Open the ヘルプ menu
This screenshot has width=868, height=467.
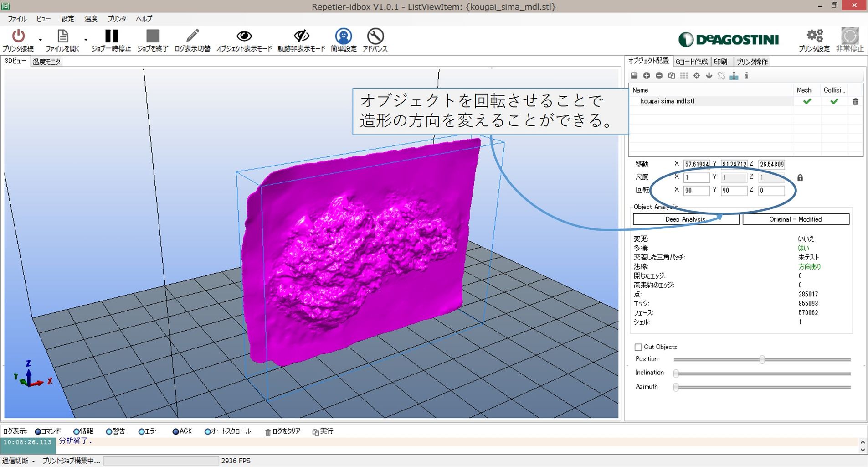(144, 19)
